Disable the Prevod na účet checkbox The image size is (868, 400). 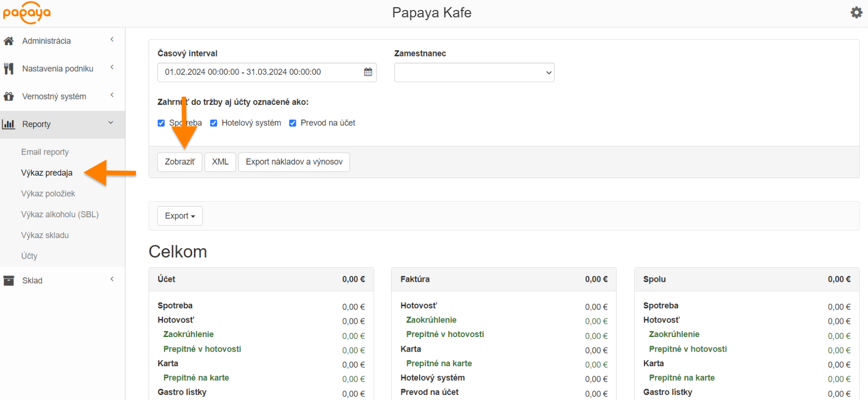tap(293, 123)
